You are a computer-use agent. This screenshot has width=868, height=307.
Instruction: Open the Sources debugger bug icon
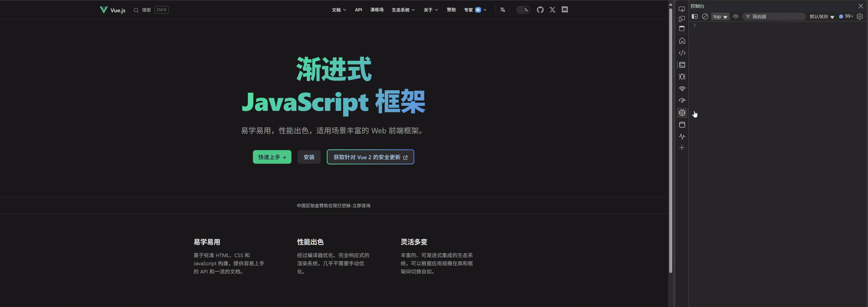[x=682, y=77]
